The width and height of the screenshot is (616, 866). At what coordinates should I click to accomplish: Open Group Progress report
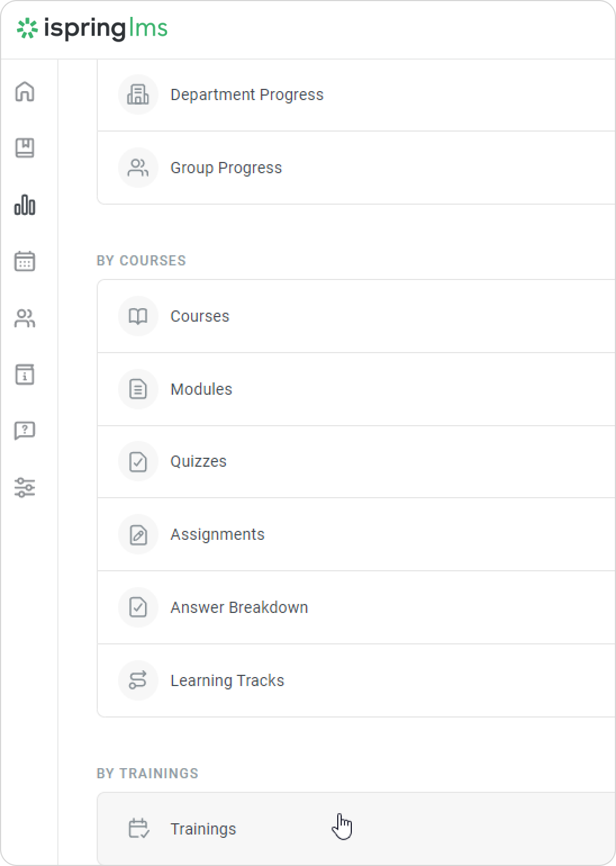[x=226, y=168]
